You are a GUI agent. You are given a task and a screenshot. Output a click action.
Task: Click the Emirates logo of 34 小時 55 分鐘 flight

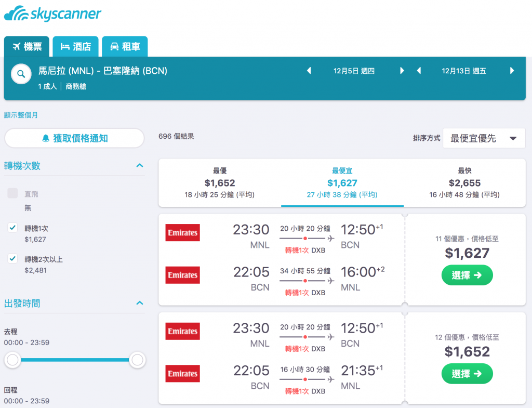tap(182, 275)
